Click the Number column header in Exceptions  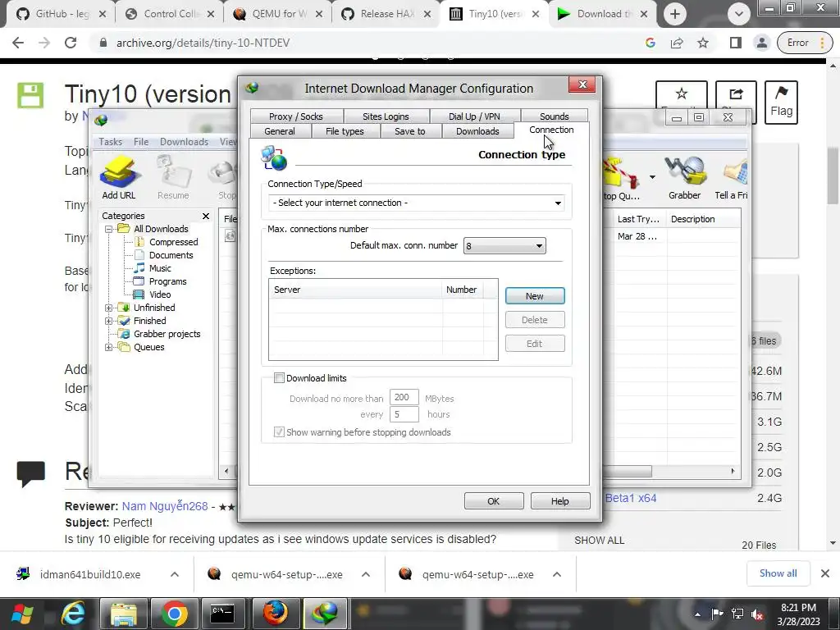(x=463, y=290)
